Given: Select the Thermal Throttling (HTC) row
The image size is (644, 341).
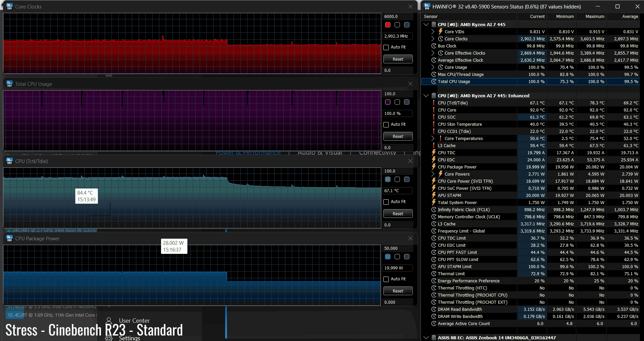Looking at the screenshot, I should (531, 288).
